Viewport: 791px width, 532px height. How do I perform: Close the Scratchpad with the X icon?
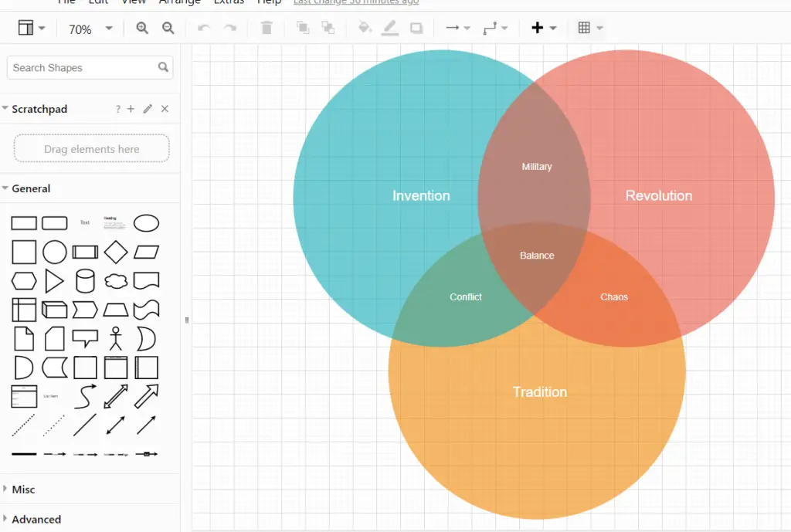165,109
